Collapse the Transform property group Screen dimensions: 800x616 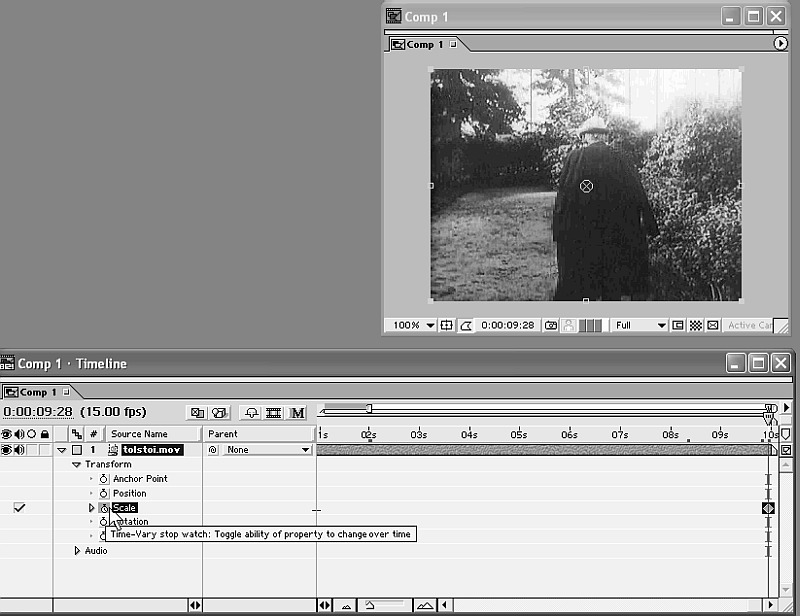pyautogui.click(x=77, y=464)
